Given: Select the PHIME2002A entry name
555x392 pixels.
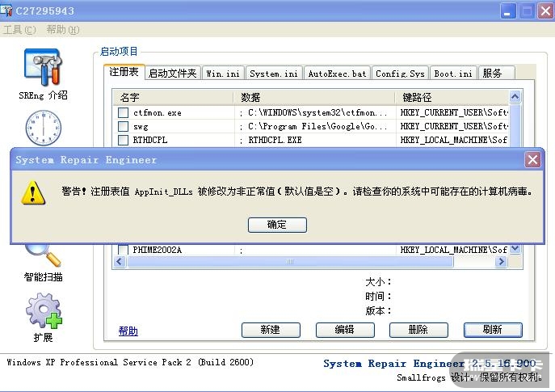Looking at the screenshot, I should click(x=158, y=250).
